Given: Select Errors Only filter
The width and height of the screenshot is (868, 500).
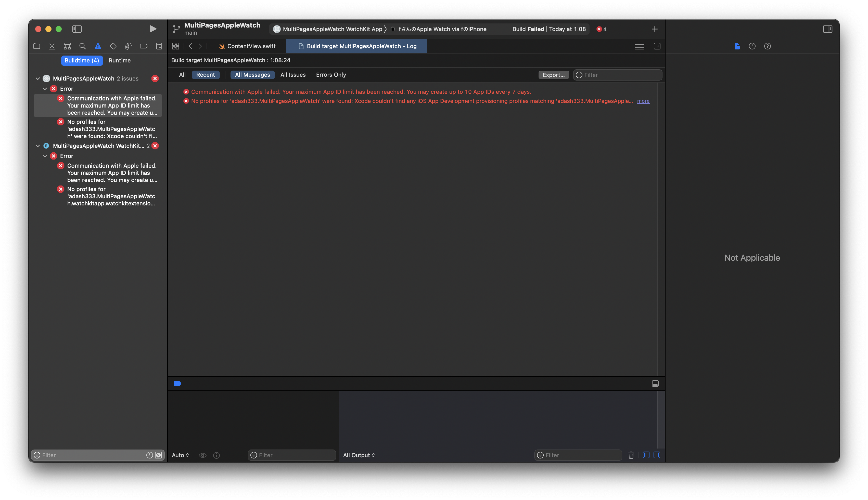Looking at the screenshot, I should pos(331,75).
